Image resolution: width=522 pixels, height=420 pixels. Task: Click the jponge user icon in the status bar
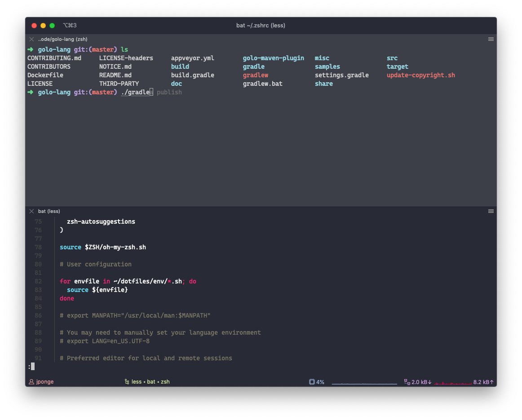[x=31, y=381]
